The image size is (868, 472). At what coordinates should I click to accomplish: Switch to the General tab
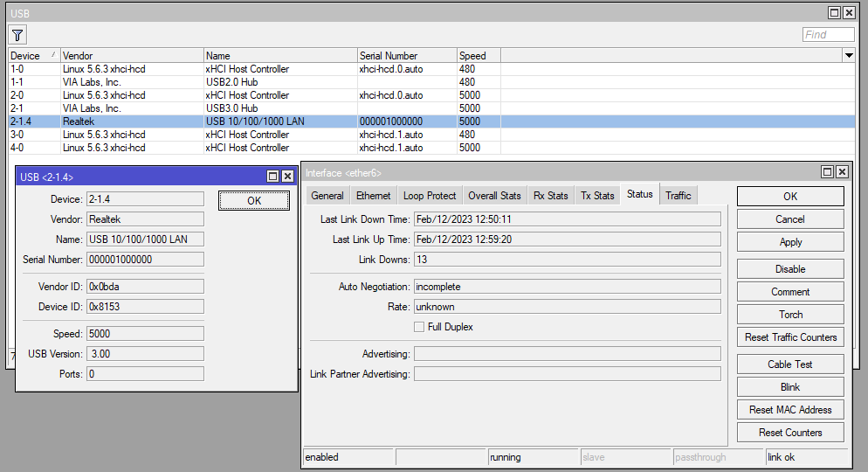pos(327,196)
